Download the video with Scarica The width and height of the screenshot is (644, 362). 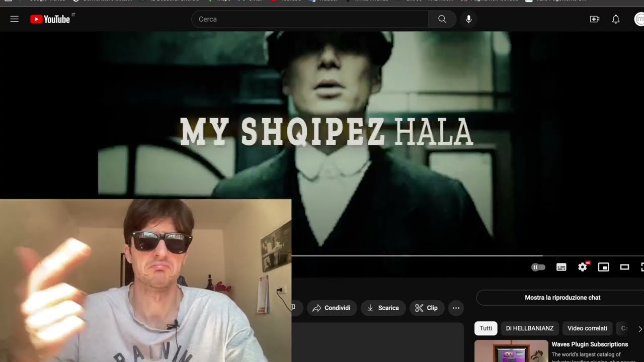pos(383,308)
